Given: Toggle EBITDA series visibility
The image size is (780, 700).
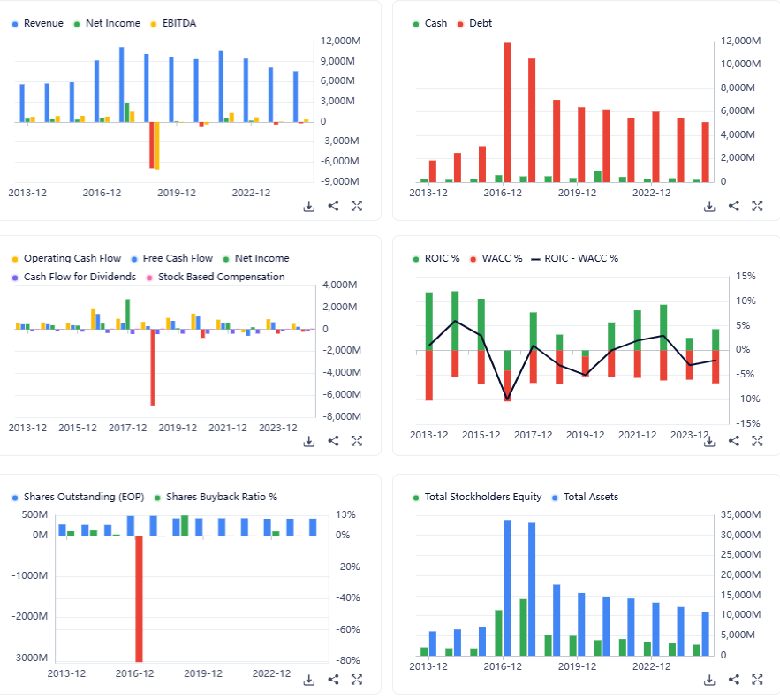Looking at the screenshot, I should coord(173,23).
